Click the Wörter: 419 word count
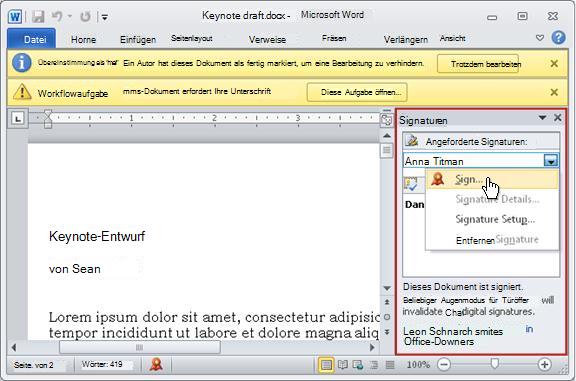 click(102, 364)
